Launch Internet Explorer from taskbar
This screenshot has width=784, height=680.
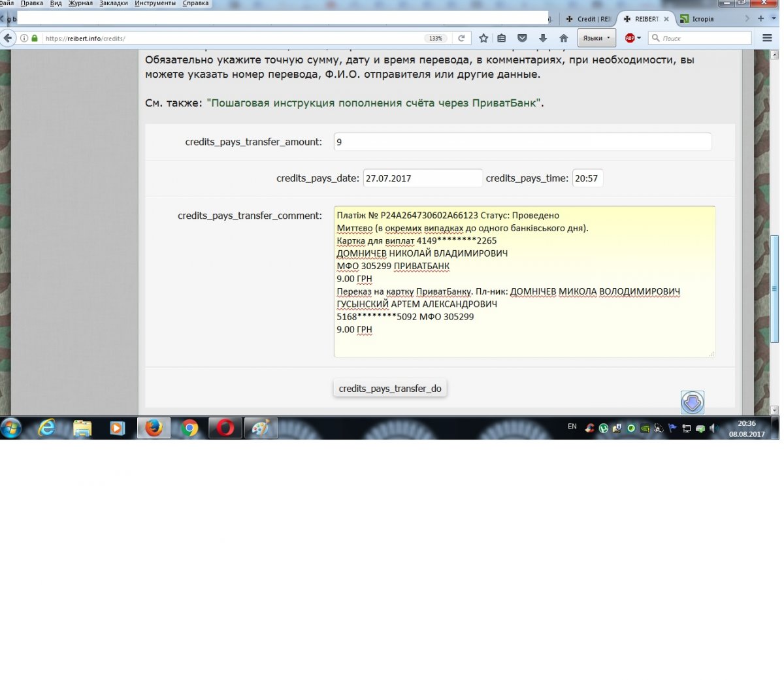coord(47,429)
